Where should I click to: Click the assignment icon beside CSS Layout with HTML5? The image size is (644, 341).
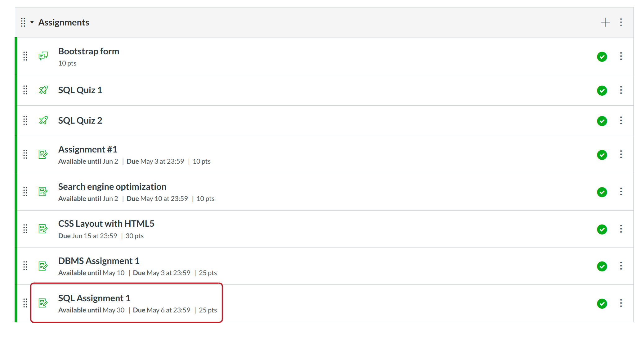[43, 229]
